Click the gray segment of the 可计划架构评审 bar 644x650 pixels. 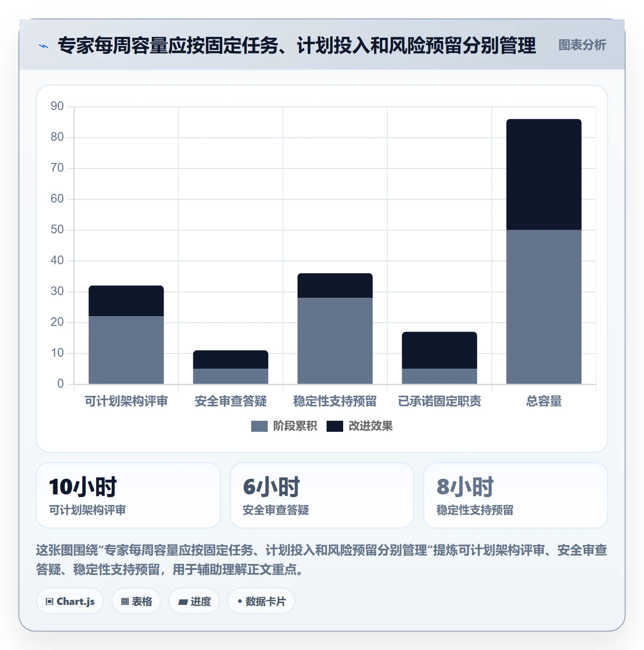point(126,350)
